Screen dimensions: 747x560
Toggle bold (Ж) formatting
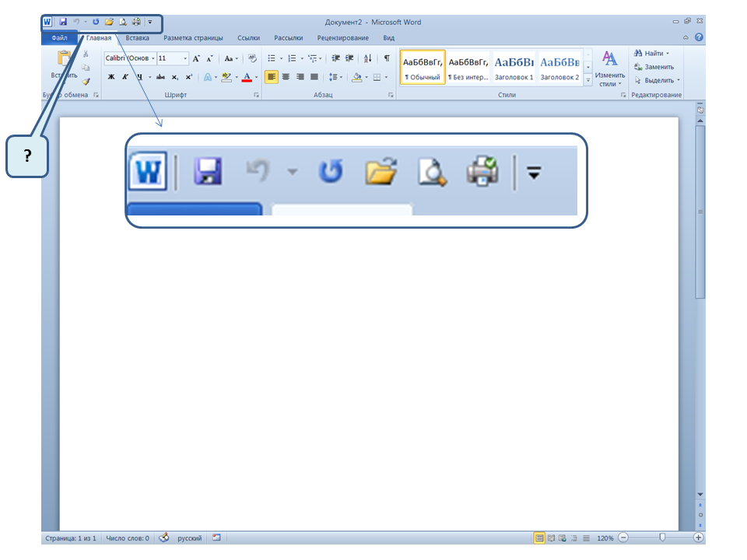[110, 77]
